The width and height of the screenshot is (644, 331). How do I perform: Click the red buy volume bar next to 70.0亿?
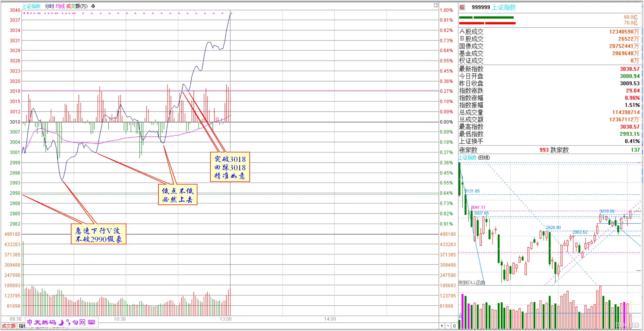point(487,23)
